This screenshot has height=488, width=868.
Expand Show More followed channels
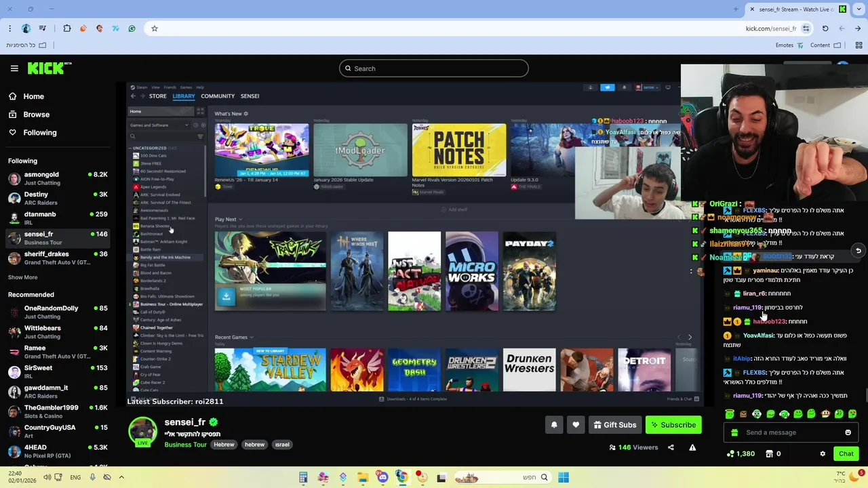22,277
